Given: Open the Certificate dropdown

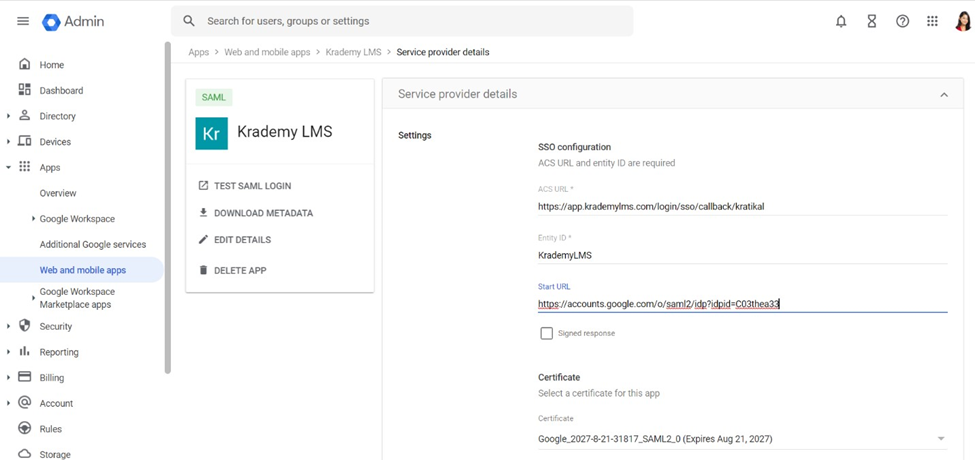Looking at the screenshot, I should point(742,439).
